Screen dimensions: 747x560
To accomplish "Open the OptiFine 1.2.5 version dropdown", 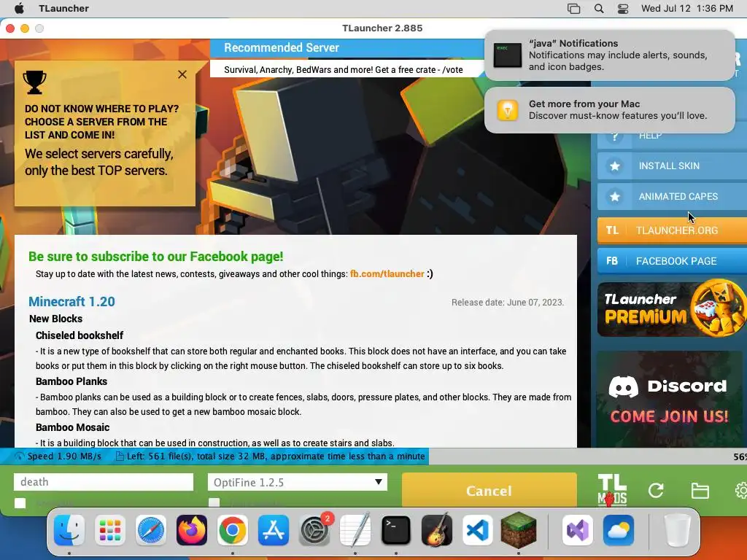I will [x=298, y=482].
